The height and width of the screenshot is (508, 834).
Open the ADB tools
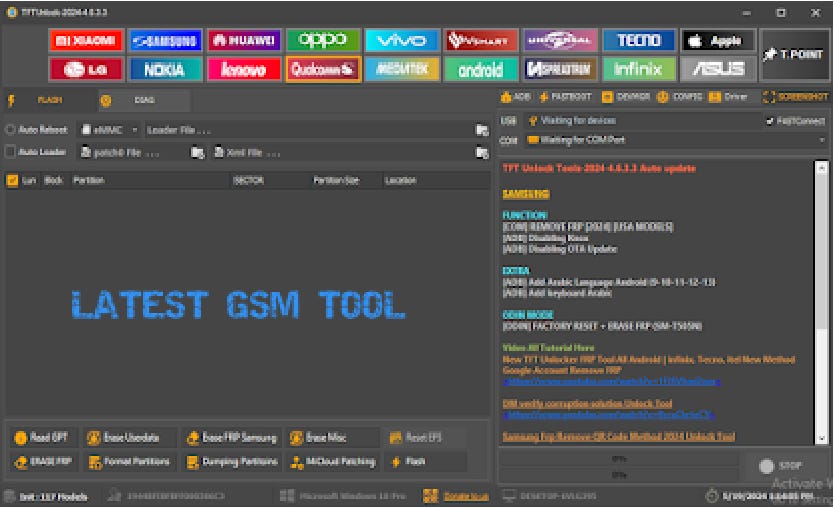(x=516, y=97)
